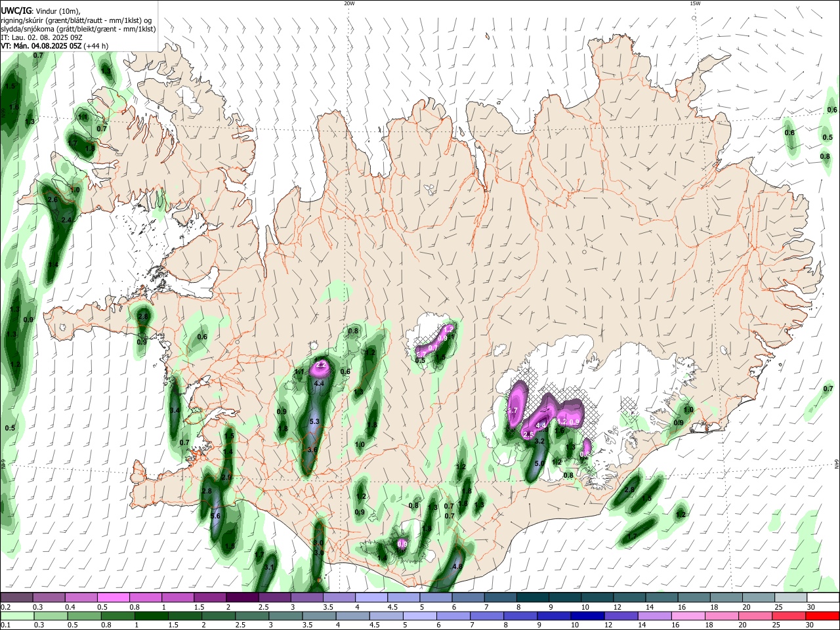Click the bright pink 0.5 swatch in the purple legend row

(x=113, y=598)
